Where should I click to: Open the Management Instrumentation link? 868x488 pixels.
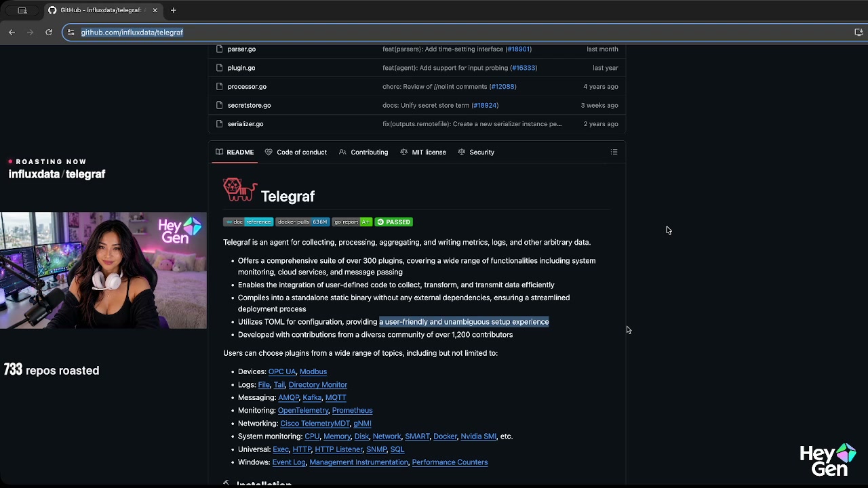pyautogui.click(x=359, y=462)
